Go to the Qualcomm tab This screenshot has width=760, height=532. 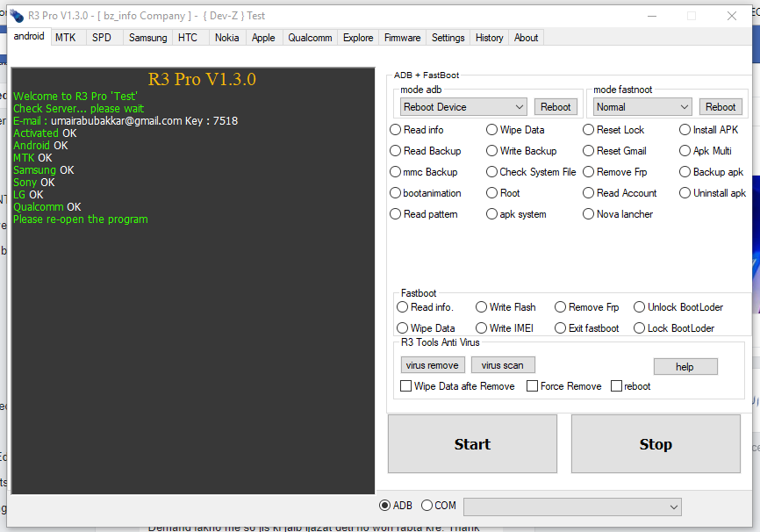point(310,38)
